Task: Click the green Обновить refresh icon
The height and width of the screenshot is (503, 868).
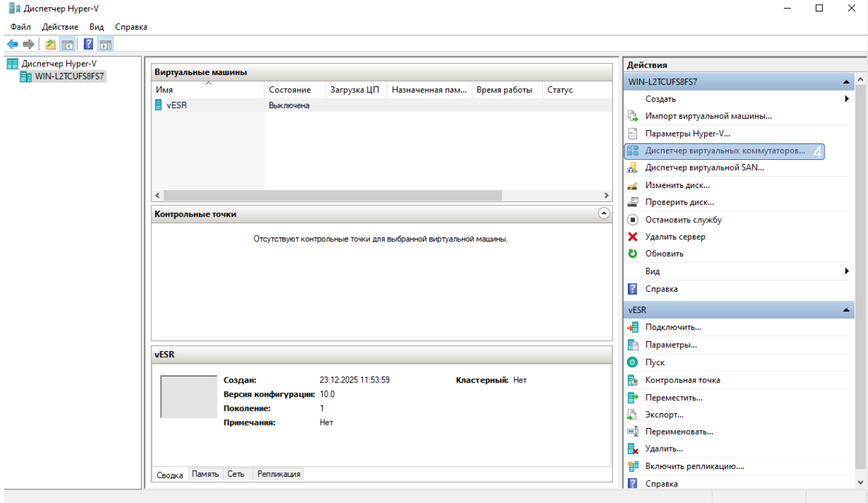Action: click(632, 254)
